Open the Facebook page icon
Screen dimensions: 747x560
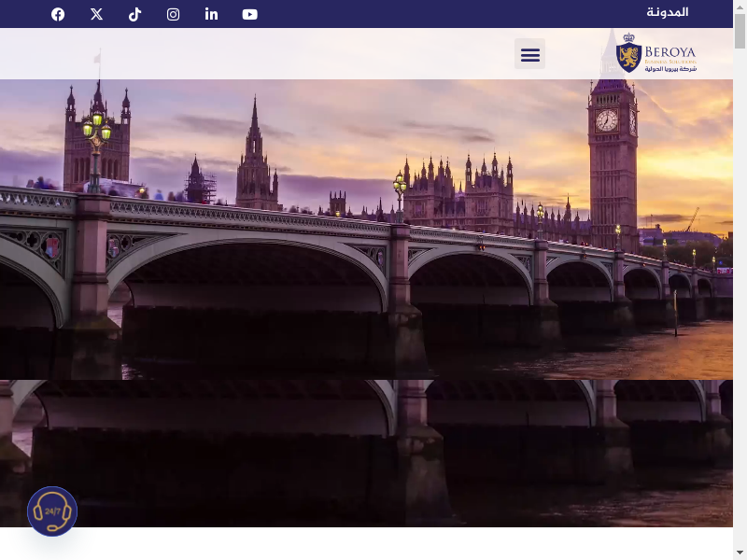(58, 14)
